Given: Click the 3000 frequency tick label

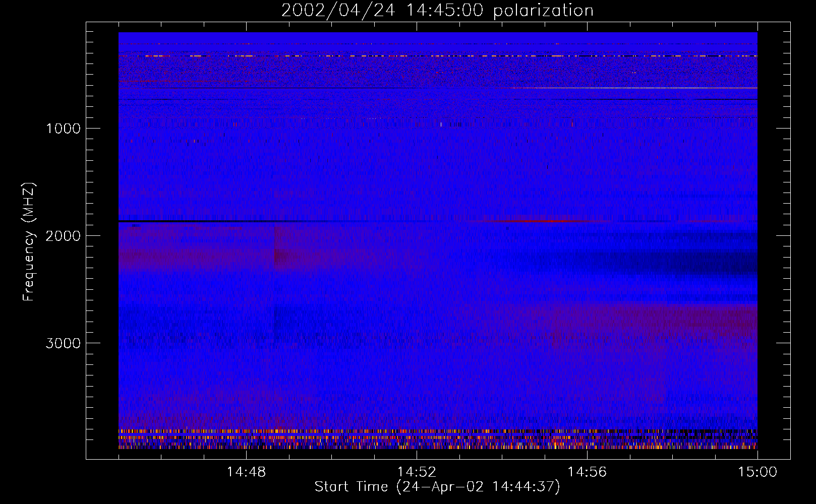Looking at the screenshot, I should [63, 343].
